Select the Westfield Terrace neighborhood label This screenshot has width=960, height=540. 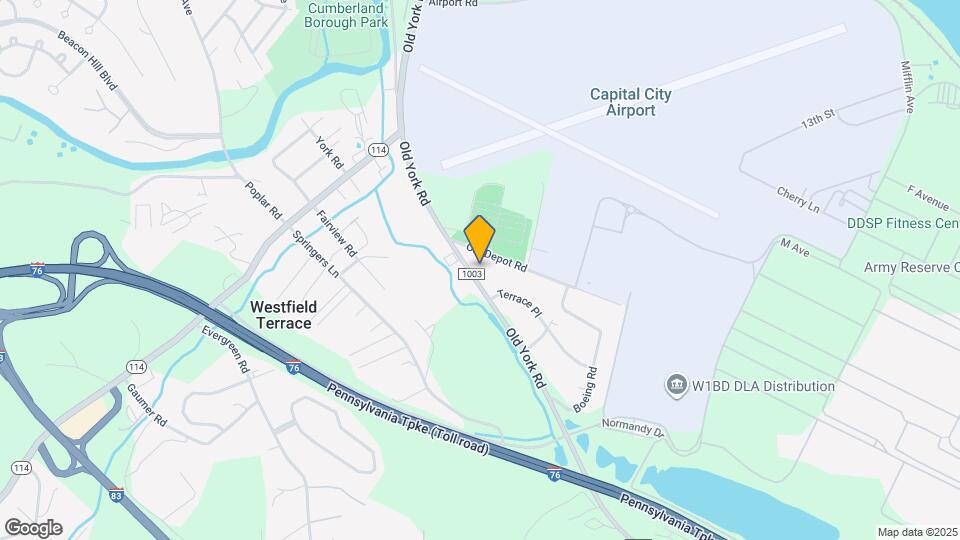283,315
